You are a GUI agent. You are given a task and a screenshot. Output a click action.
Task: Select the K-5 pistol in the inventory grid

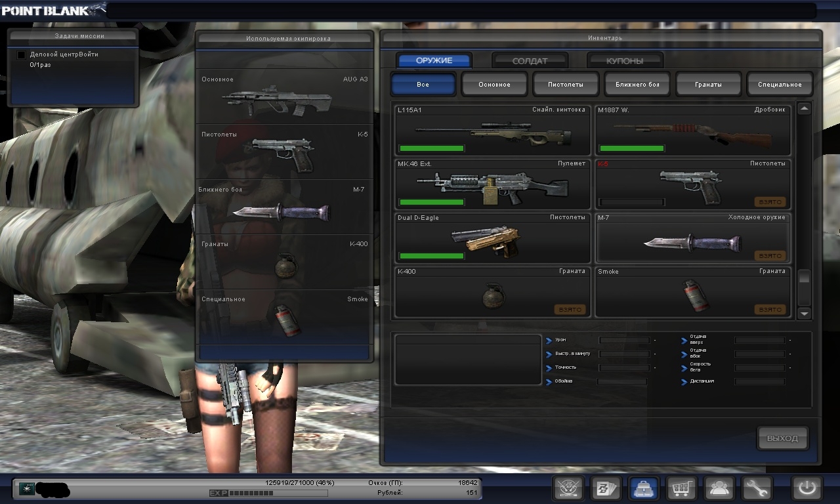(x=693, y=183)
